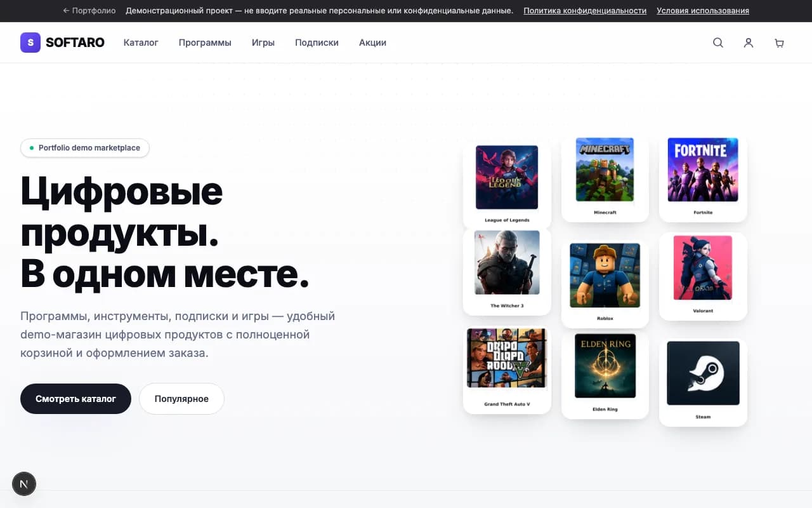The width and height of the screenshot is (812, 508).
Task: Click the description starting Программы, инструменты, подписки
Action: [x=178, y=334]
